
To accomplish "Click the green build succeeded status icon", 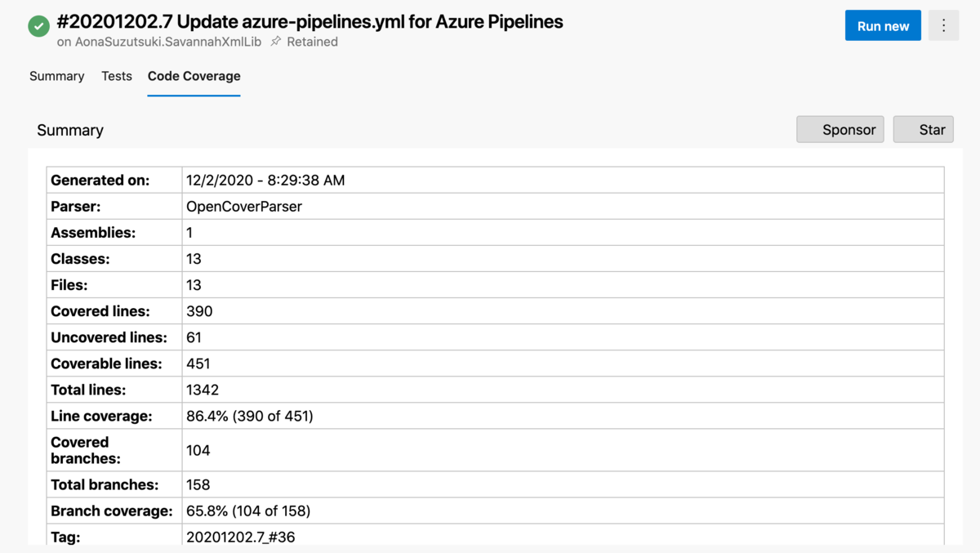I will pos(39,26).
